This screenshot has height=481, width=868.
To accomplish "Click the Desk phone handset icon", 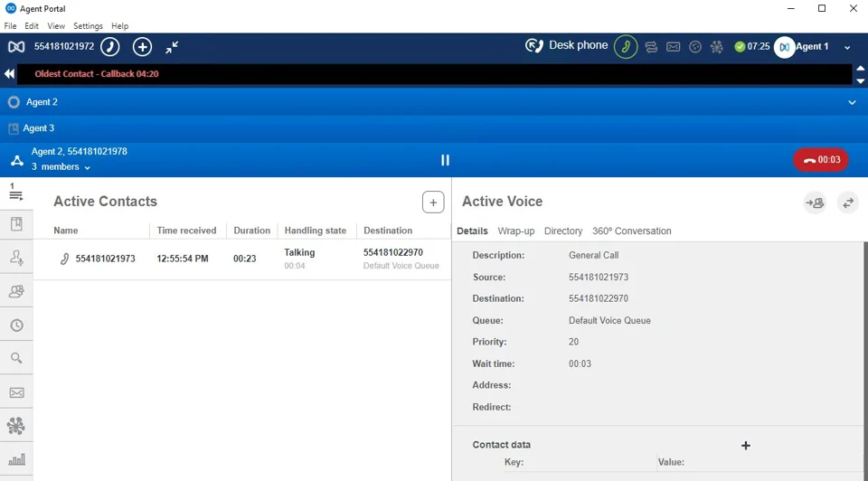I will coord(533,46).
